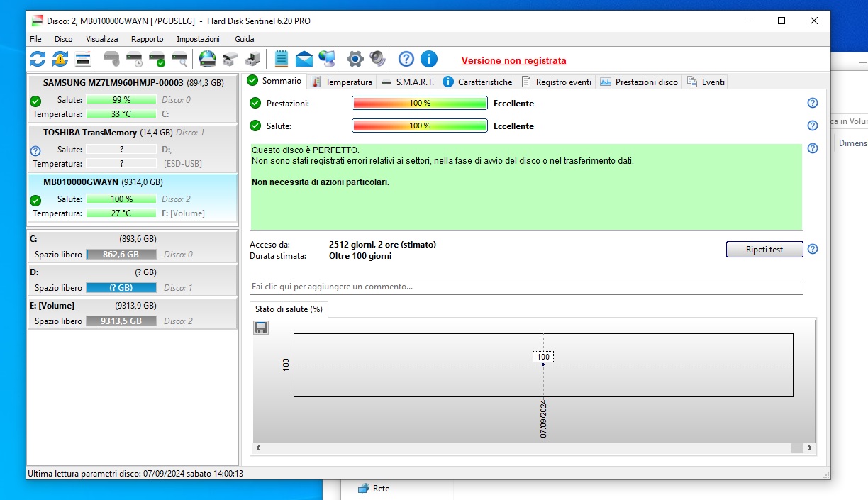Open the File menu
868x500 pixels.
point(35,39)
